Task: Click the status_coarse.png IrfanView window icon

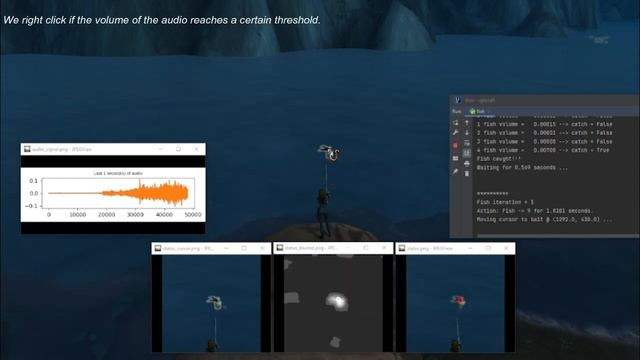Action: coord(158,248)
